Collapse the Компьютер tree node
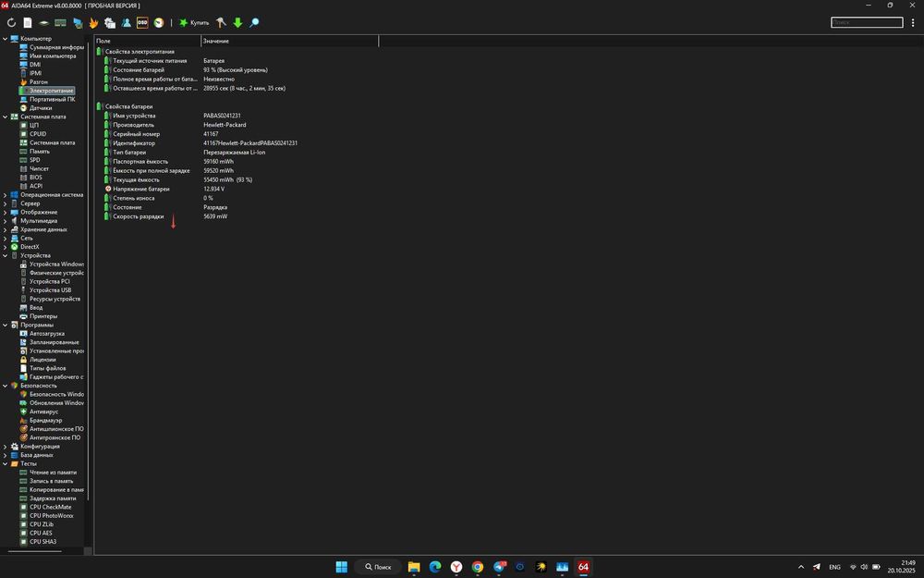The height and width of the screenshot is (578, 924). pos(6,38)
